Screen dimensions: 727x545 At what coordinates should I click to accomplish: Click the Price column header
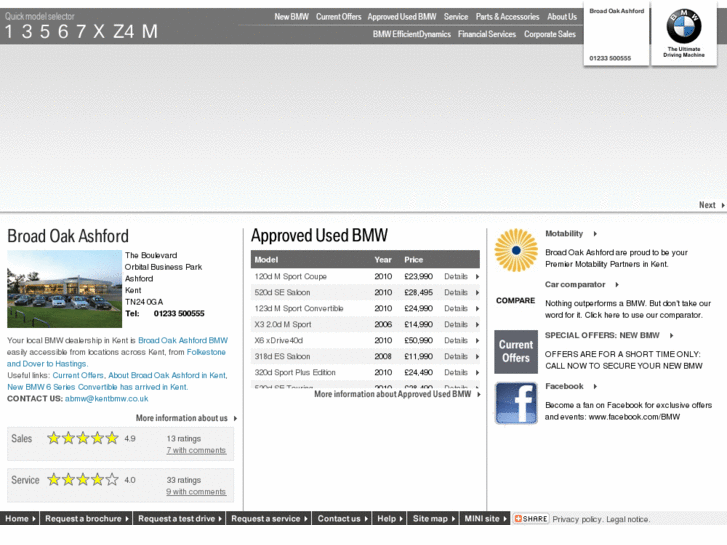coord(414,260)
